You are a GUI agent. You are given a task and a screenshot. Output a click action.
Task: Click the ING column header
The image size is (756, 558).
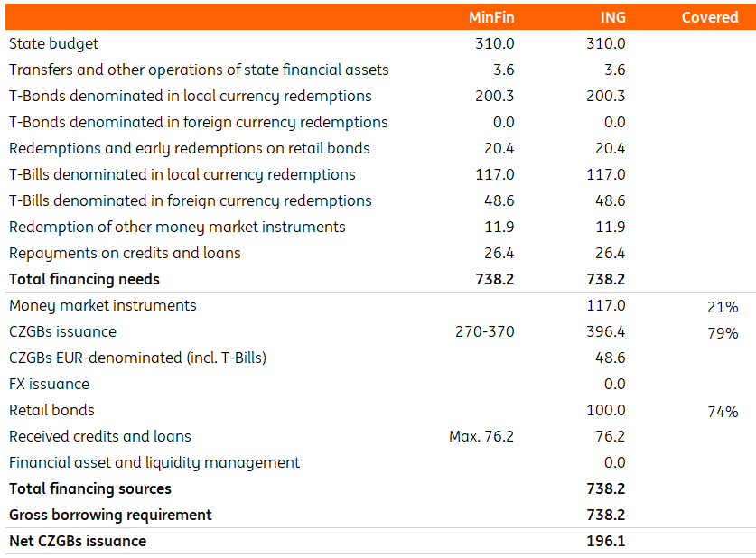612,17
